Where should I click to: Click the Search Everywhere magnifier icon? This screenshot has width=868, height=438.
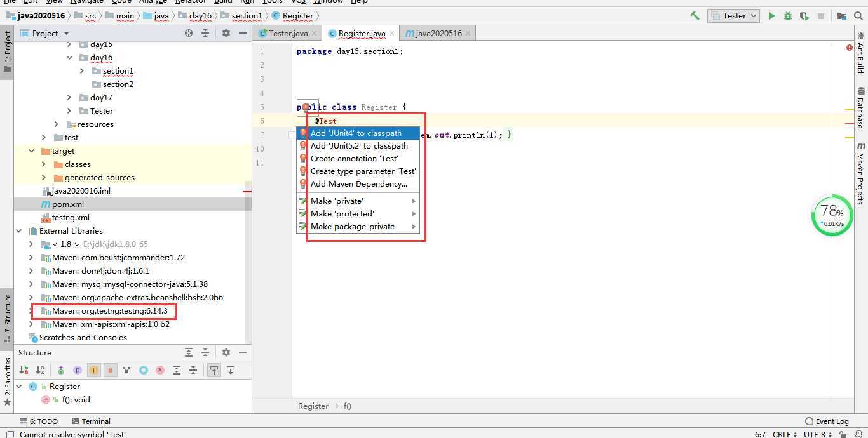(x=858, y=16)
